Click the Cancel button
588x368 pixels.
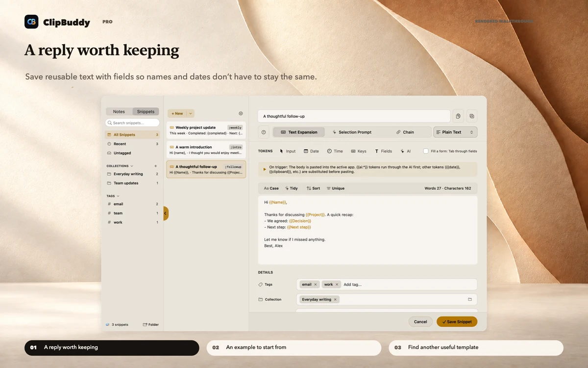pos(420,322)
